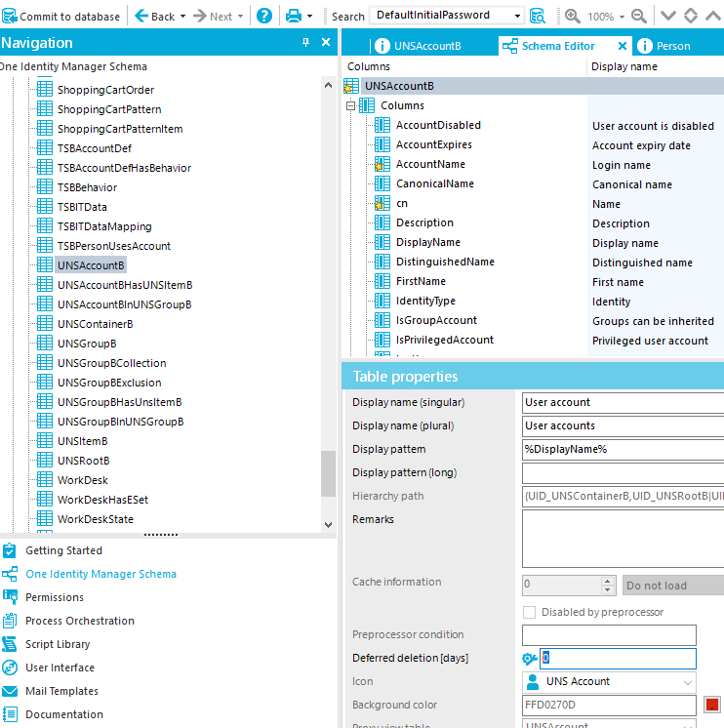The image size is (724, 728).
Task: Select UNSAccountB table in navigation tree
Action: (x=91, y=265)
